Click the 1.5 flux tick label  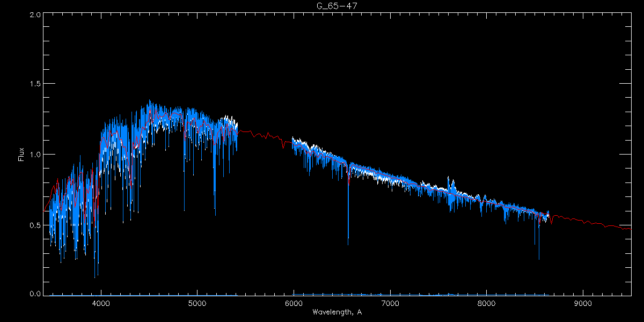tap(34, 84)
